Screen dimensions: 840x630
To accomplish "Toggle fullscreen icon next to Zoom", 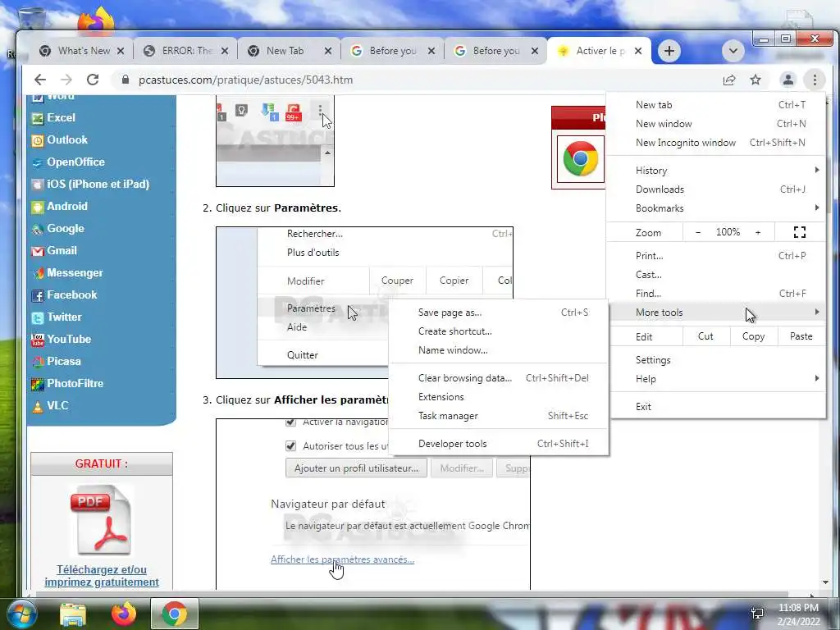I will (799, 232).
